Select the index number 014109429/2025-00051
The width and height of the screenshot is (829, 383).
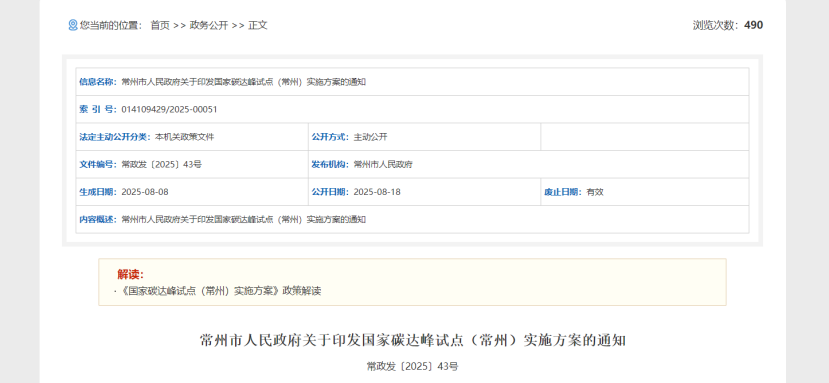169,110
